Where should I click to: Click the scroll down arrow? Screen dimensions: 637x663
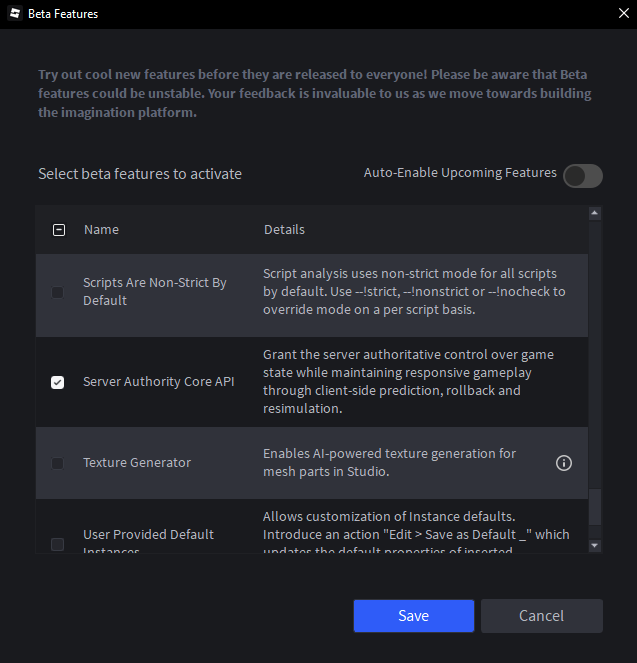pos(595,546)
